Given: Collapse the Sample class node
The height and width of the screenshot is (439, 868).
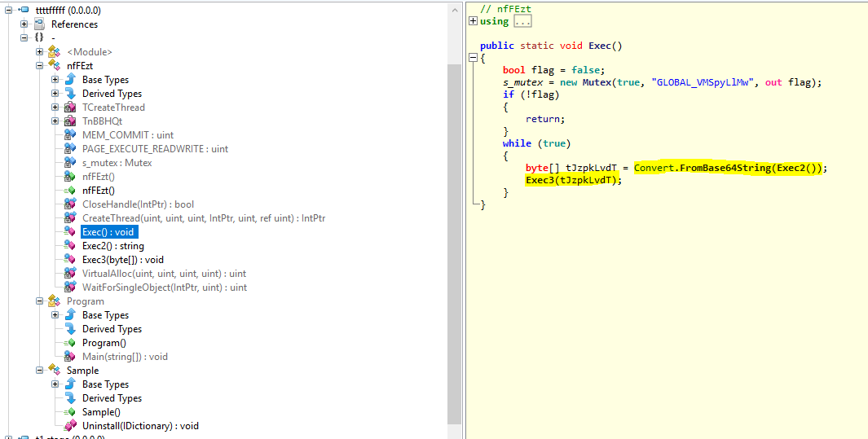Looking at the screenshot, I should pyautogui.click(x=39, y=370).
